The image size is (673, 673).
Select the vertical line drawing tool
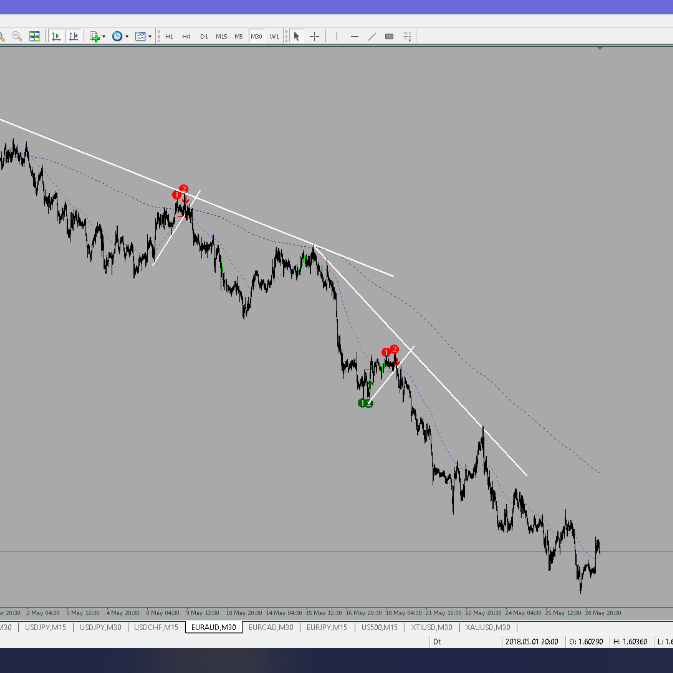point(336,36)
